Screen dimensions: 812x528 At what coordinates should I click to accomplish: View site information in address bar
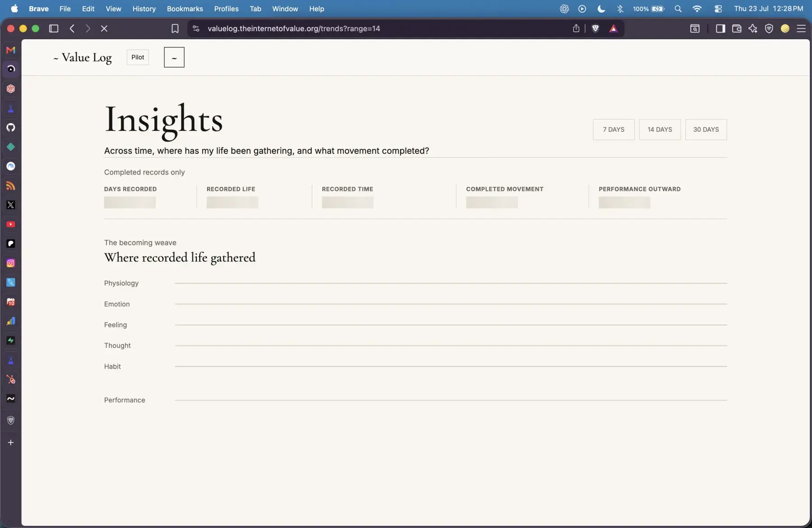pos(196,28)
